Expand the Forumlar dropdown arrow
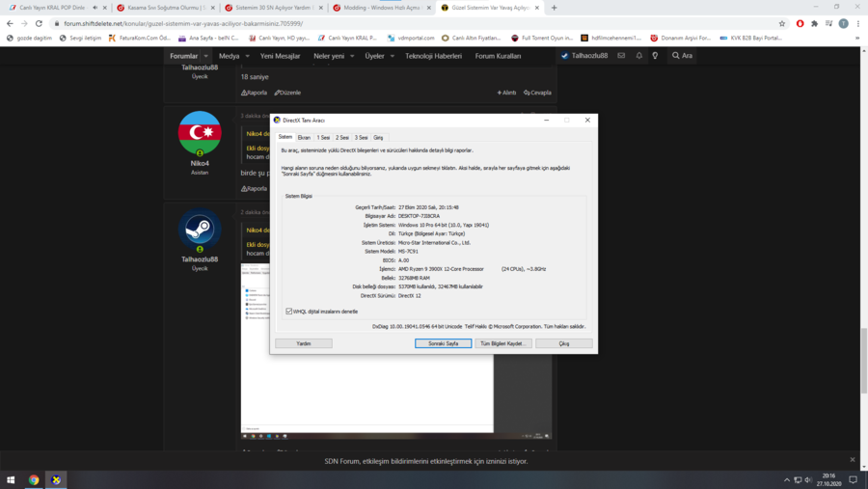Image resolution: width=868 pixels, height=489 pixels. pos(206,56)
